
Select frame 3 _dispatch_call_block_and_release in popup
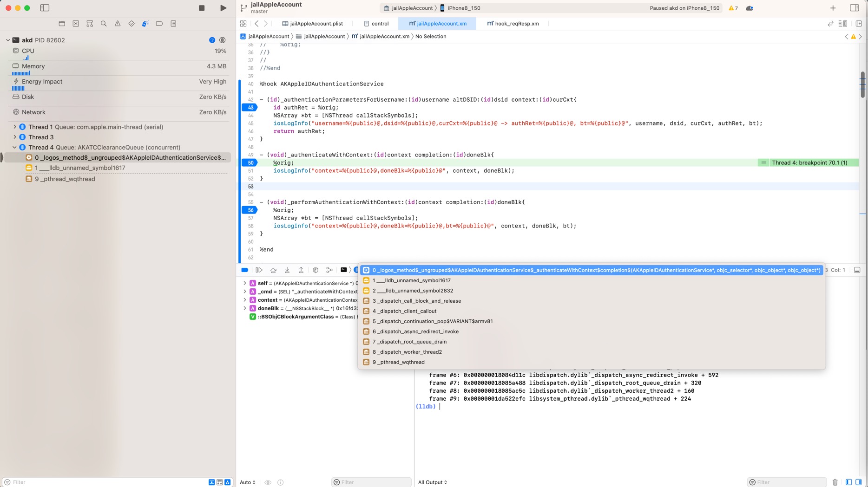[592, 301]
